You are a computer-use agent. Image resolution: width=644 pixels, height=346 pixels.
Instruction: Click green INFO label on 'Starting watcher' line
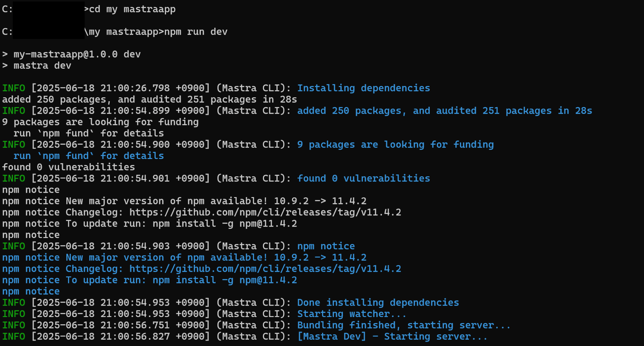click(x=14, y=314)
